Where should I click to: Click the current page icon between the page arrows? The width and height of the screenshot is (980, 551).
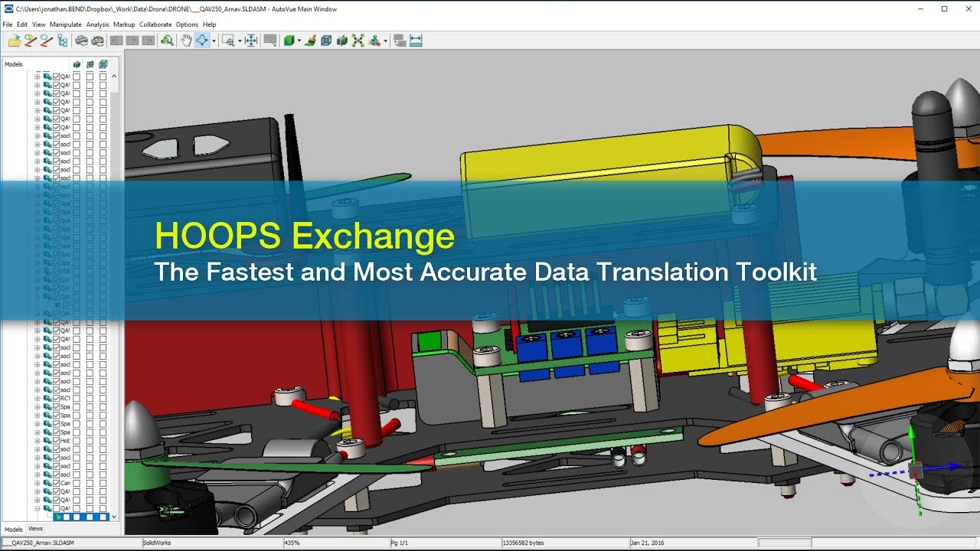pyautogui.click(x=132, y=41)
